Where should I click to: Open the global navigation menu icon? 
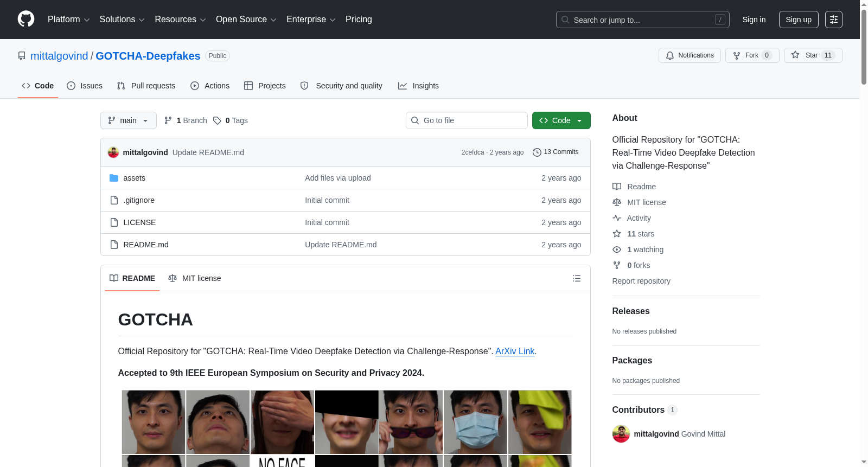coord(834,20)
